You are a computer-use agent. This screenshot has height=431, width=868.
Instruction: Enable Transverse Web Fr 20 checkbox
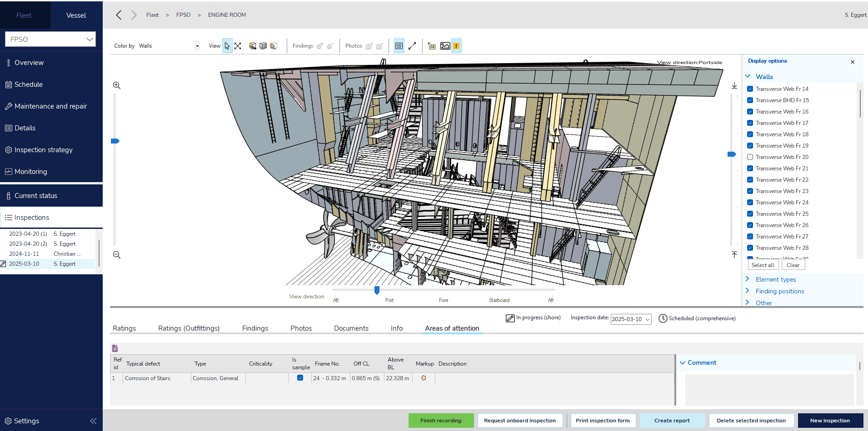click(x=750, y=157)
